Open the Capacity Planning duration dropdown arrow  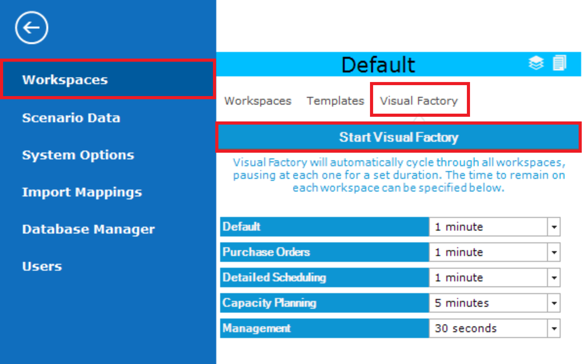coord(554,303)
